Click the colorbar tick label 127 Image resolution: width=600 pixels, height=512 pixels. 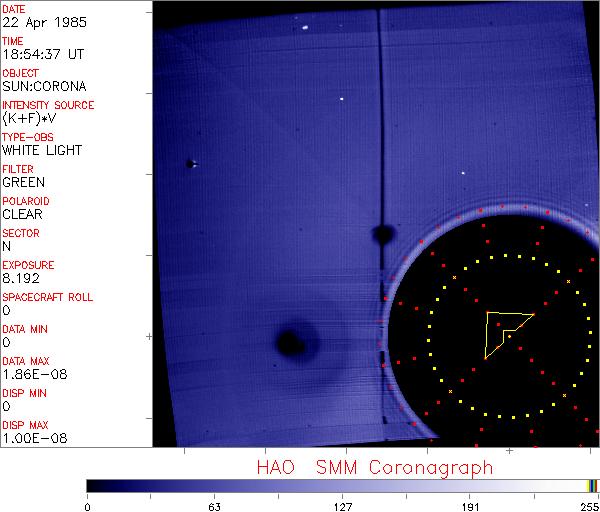[342, 505]
